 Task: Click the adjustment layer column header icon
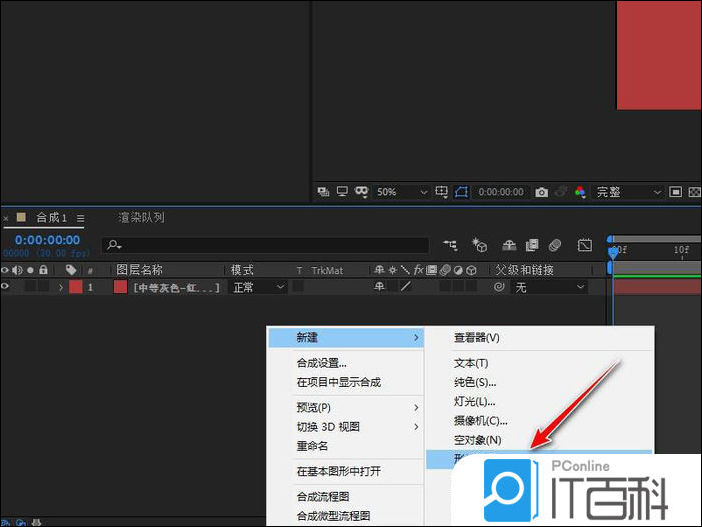tap(458, 270)
